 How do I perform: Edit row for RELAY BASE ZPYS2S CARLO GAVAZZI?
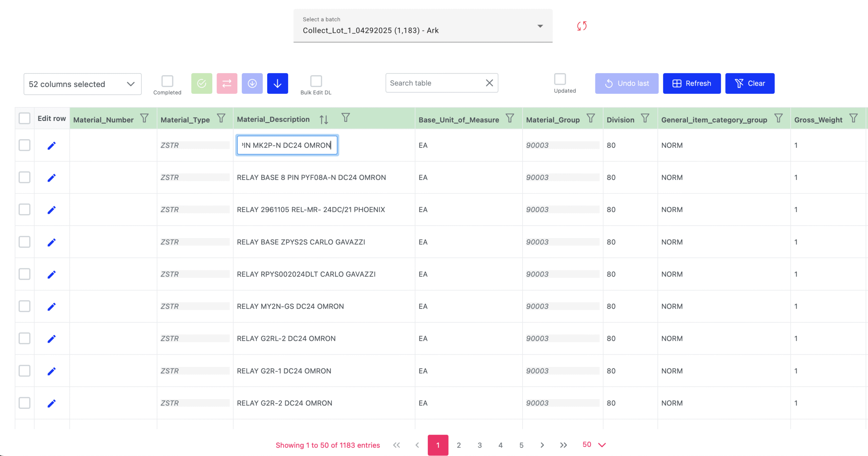tap(52, 242)
